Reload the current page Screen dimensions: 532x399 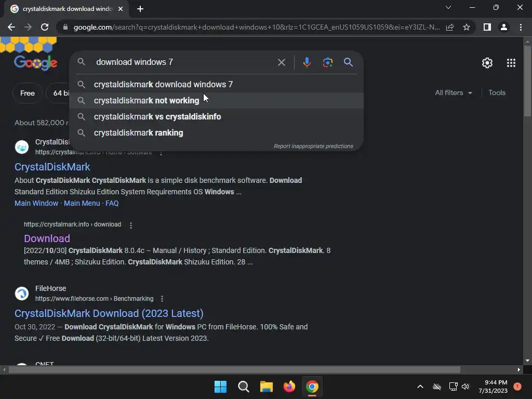[45, 27]
